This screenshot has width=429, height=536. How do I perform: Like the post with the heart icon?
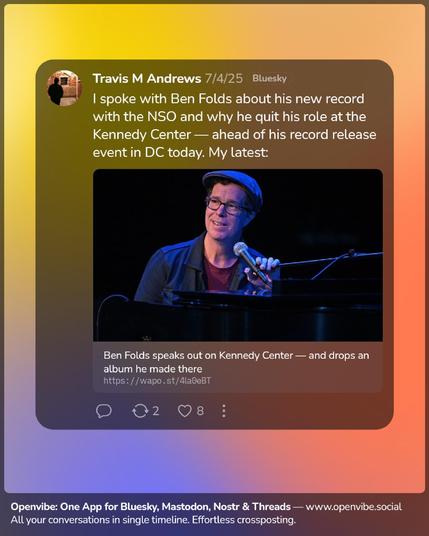(x=185, y=411)
